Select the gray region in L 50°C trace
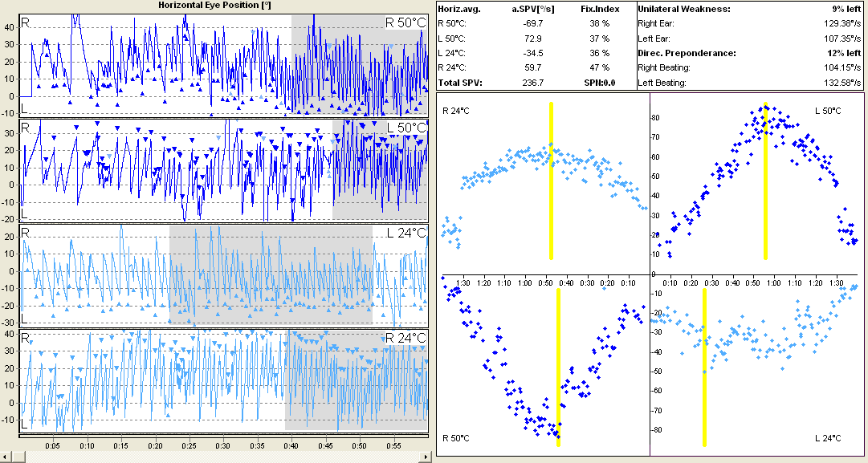Viewport: 868px width, 463px height. (x=380, y=169)
